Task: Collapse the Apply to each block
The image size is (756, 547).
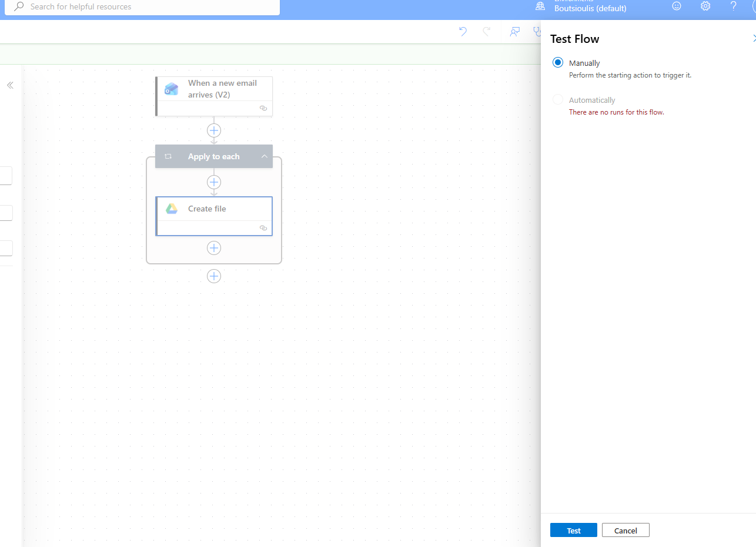Action: coord(264,156)
